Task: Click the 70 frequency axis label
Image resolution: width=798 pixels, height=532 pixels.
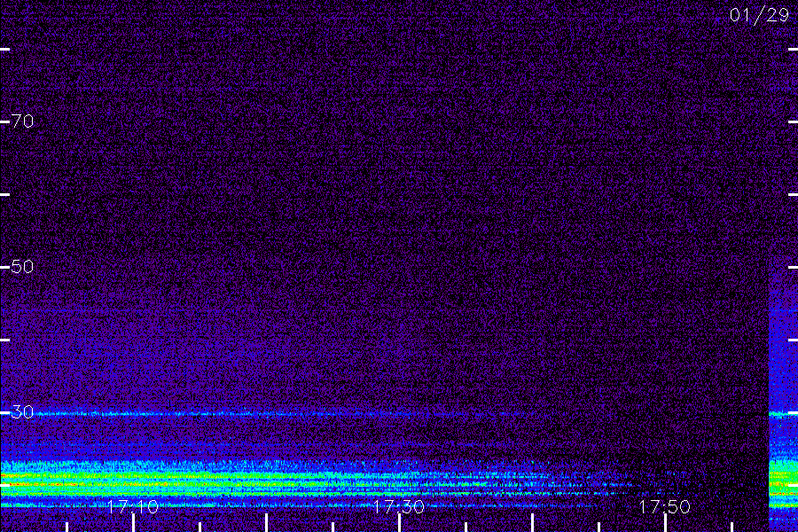Action: tap(22, 121)
